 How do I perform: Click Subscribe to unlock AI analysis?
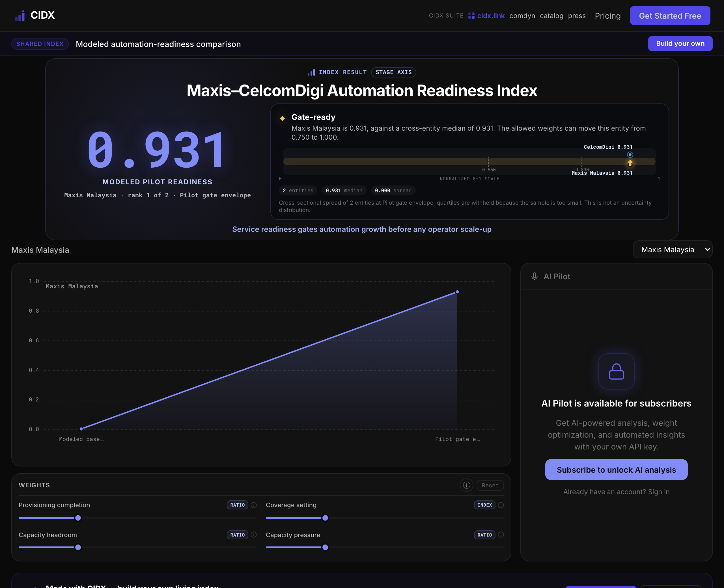click(x=616, y=470)
